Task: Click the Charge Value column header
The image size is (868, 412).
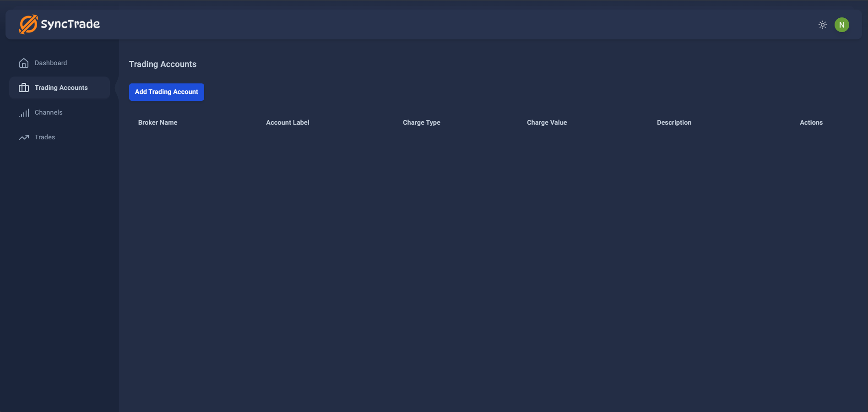Action: coord(547,123)
